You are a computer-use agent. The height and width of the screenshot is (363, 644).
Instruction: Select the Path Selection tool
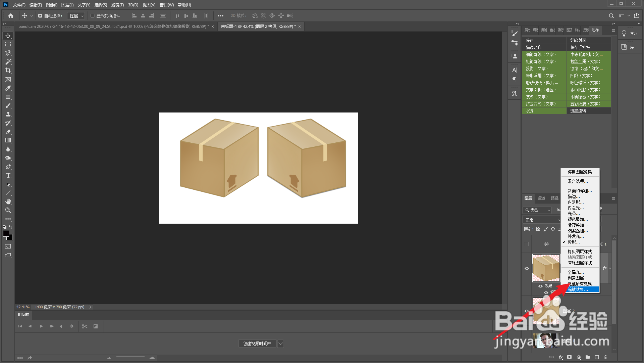(x=8, y=184)
